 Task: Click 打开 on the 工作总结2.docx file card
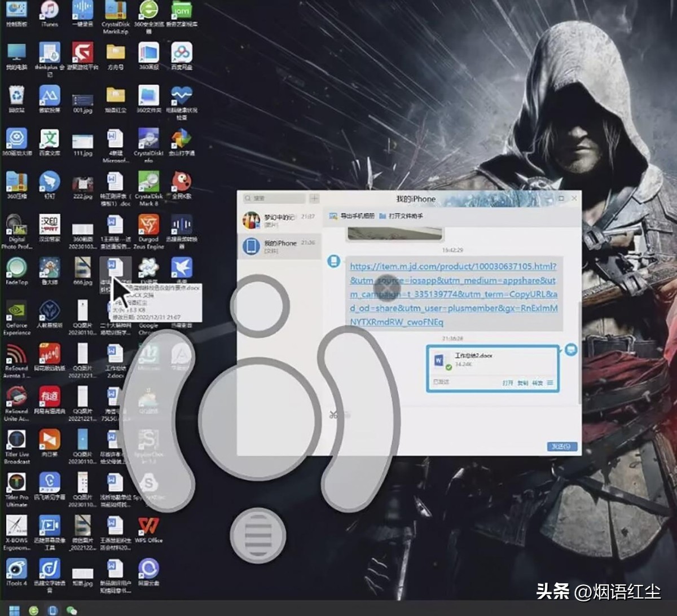[x=507, y=383]
